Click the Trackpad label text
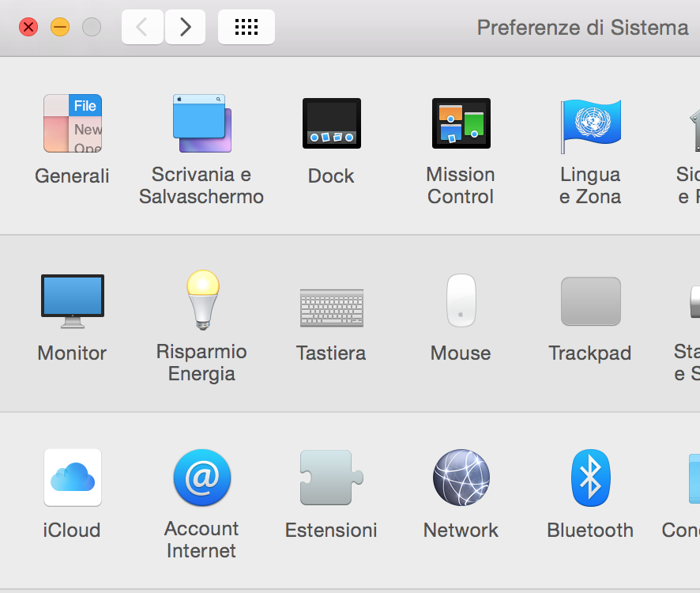Image resolution: width=700 pixels, height=593 pixels. pyautogui.click(x=590, y=353)
